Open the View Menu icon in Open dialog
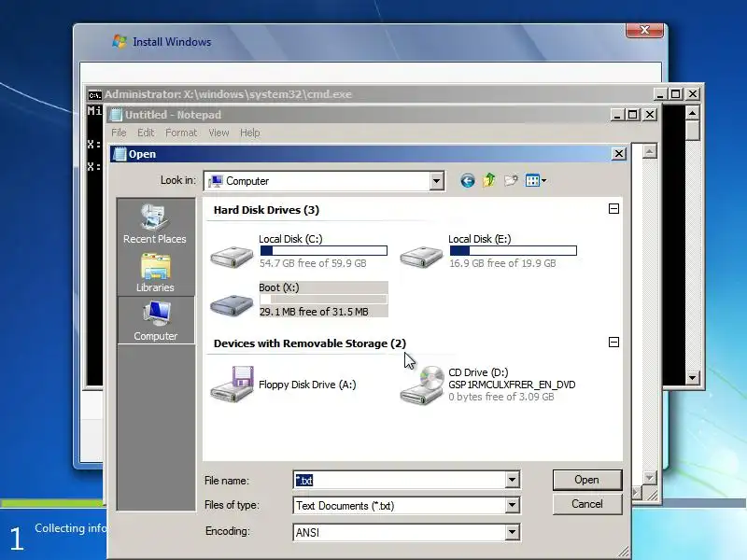The height and width of the screenshot is (560, 747). pos(535,180)
